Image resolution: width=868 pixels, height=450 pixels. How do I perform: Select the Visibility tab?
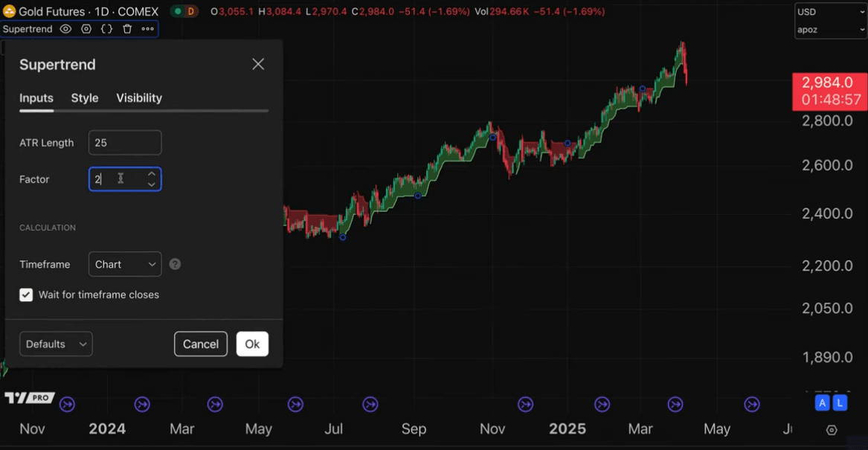point(139,97)
